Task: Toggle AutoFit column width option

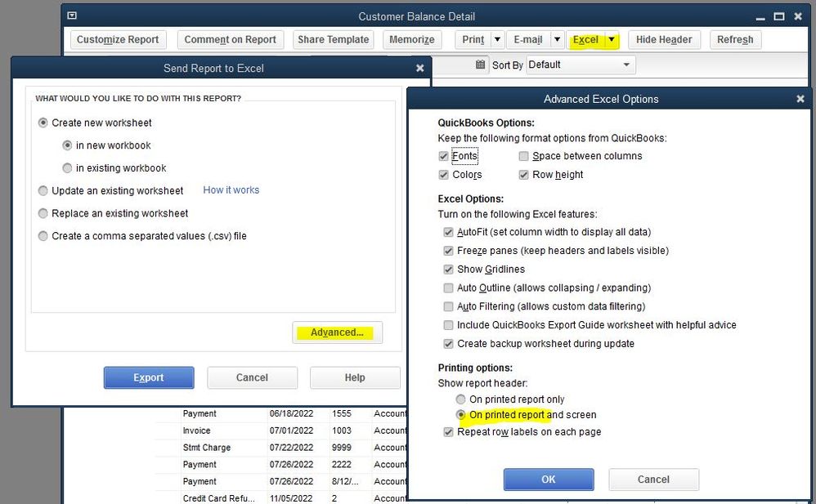Action: tap(448, 232)
